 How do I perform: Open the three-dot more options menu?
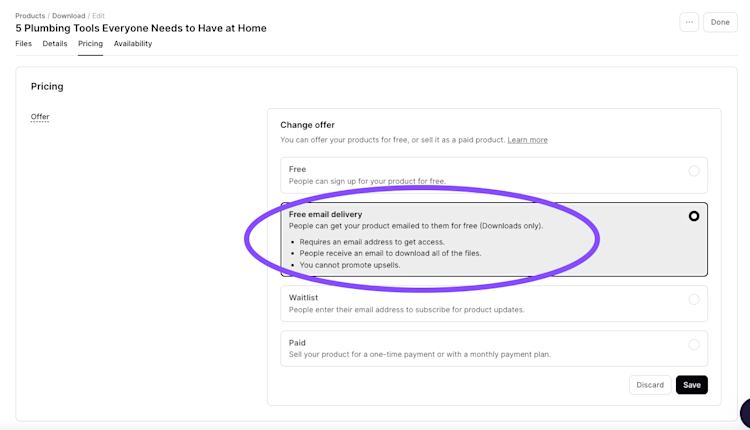[689, 22]
